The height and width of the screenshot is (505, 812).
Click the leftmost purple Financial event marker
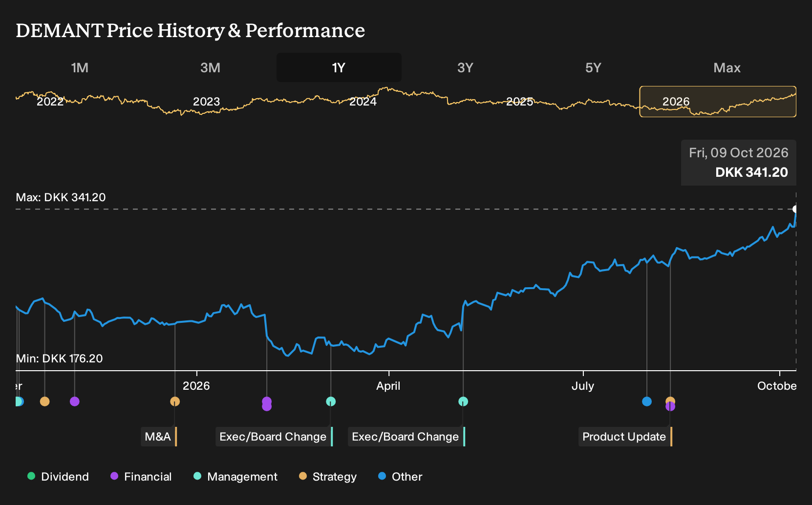(x=74, y=401)
